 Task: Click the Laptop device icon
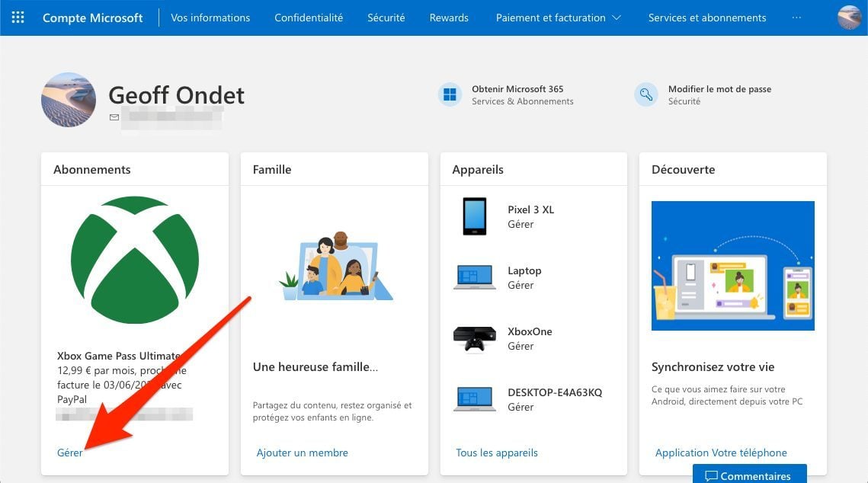[475, 277]
